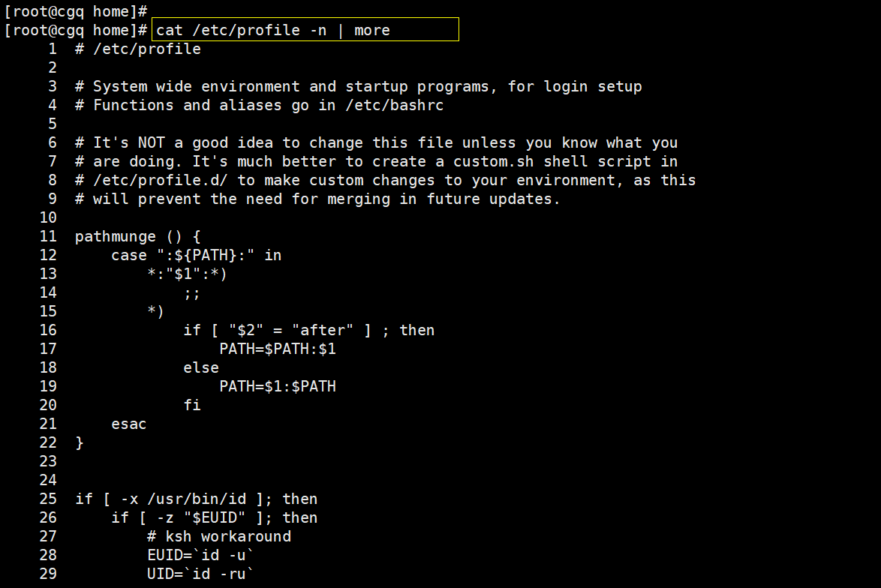Click the 'custom.sh' text in line 7
Screen dimensions: 881x588
pos(494,161)
